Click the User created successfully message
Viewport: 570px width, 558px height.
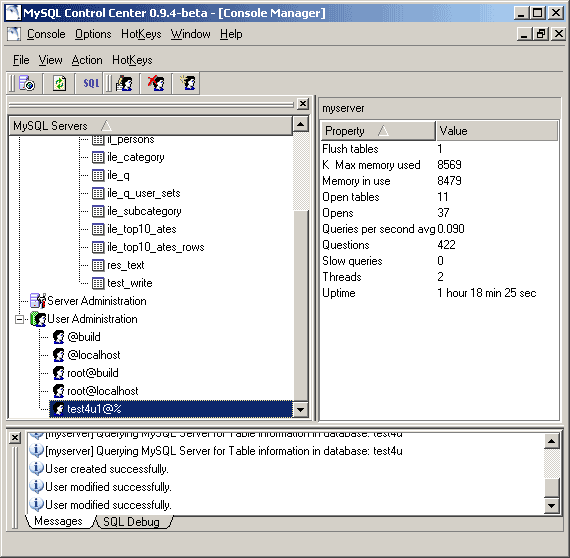click(107, 469)
